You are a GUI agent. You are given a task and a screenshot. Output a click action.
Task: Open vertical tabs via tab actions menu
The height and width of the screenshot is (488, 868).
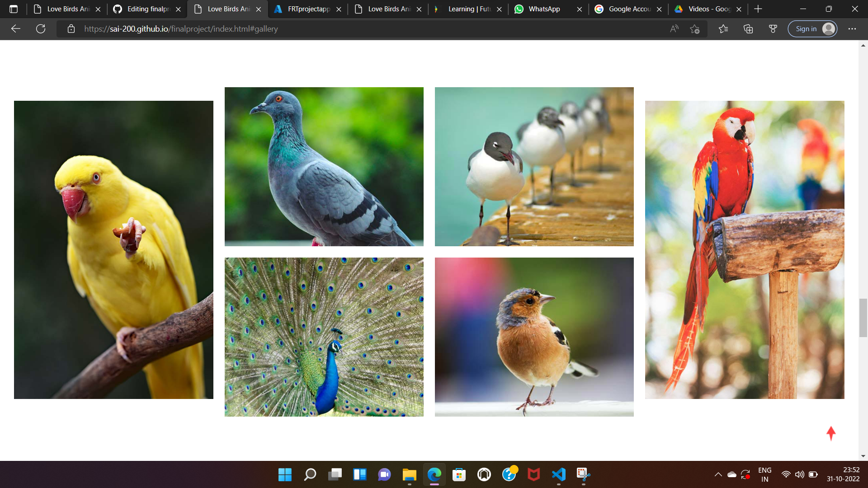tap(13, 9)
